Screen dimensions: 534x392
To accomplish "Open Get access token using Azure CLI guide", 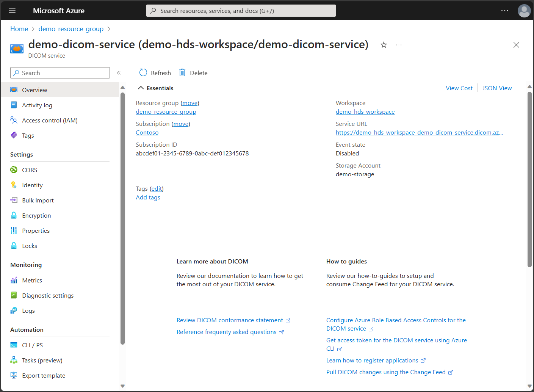I will pos(396,345).
